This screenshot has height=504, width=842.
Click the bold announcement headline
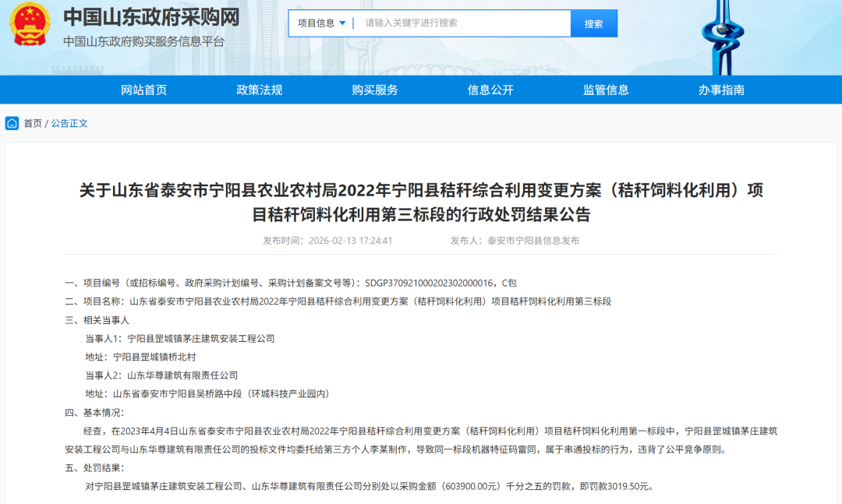tap(421, 202)
